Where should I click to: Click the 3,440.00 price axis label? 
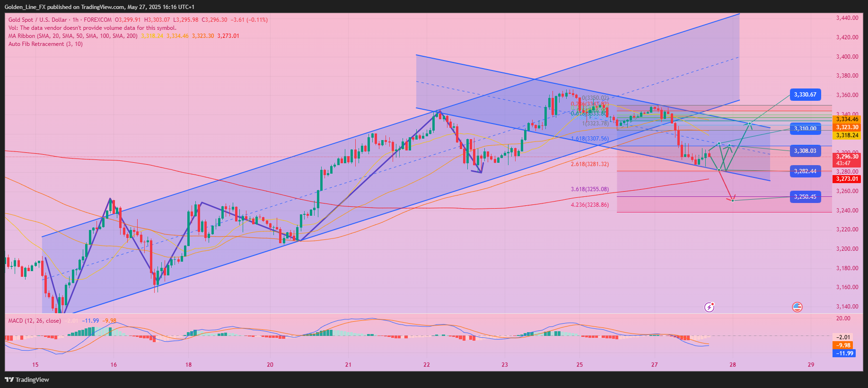click(847, 18)
